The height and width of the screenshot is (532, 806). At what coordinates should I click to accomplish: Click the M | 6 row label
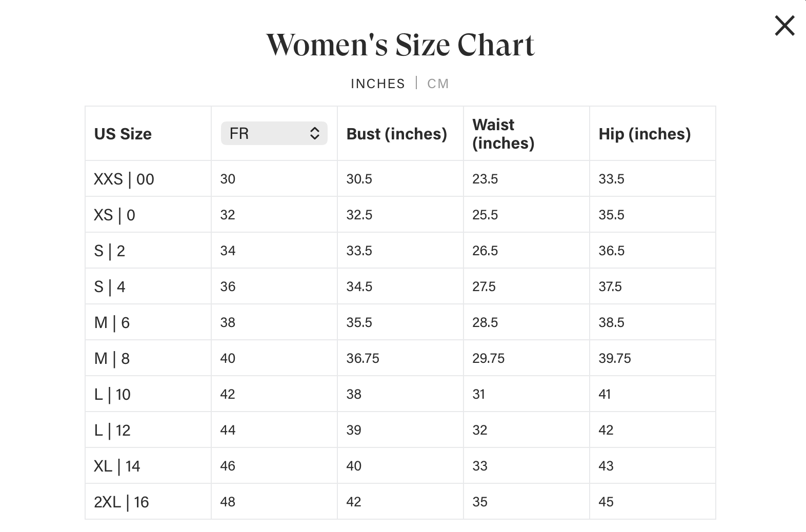pos(112,322)
